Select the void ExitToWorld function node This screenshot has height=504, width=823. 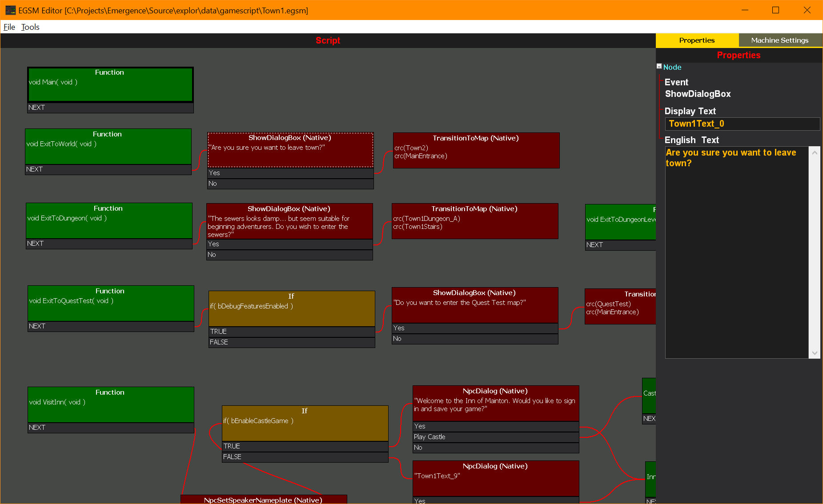tap(108, 146)
